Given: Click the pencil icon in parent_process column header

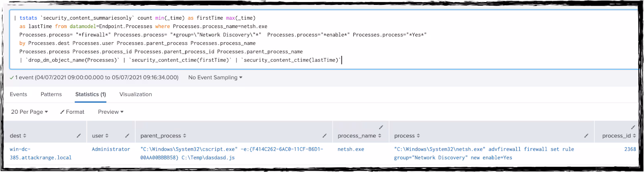Looking at the screenshot, I should (x=324, y=136).
